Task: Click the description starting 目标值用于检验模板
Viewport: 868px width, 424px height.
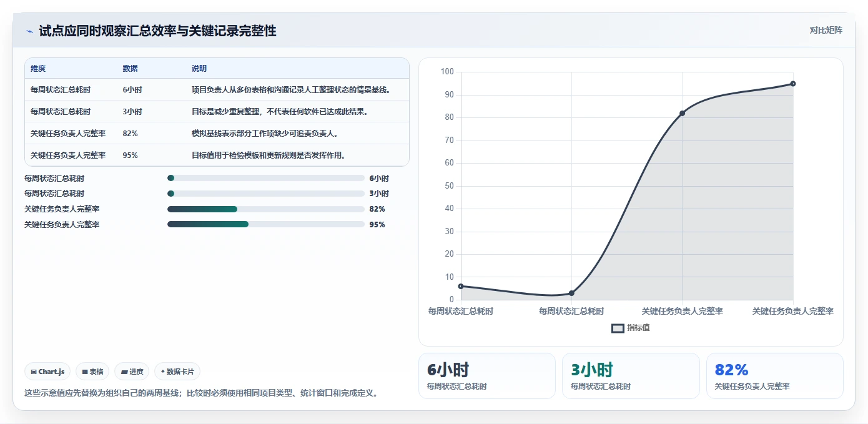Action: pyautogui.click(x=269, y=155)
